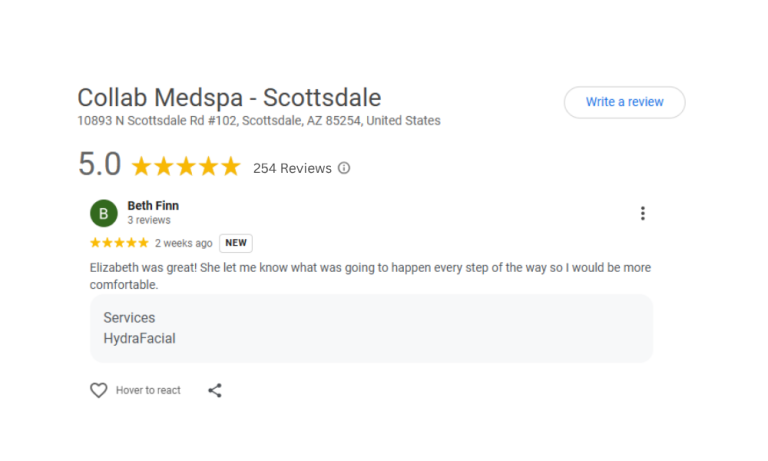Click the Collab Medspa - Scottsdale title

pos(229,98)
